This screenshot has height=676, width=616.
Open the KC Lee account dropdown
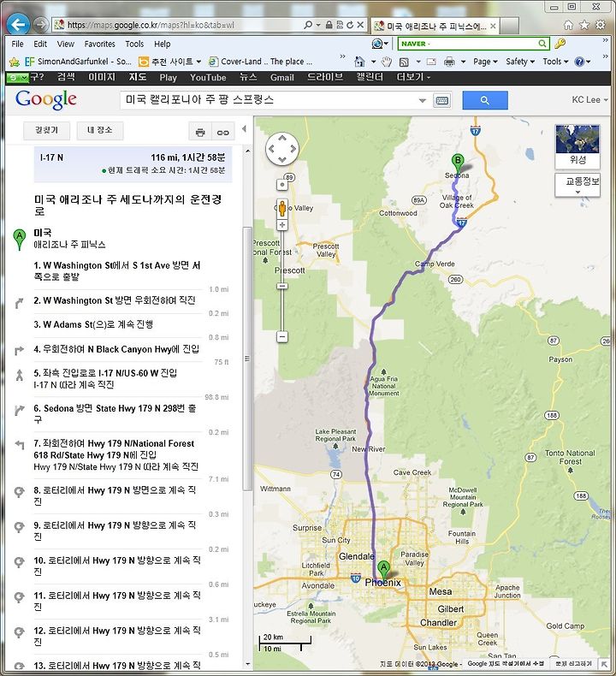(589, 99)
